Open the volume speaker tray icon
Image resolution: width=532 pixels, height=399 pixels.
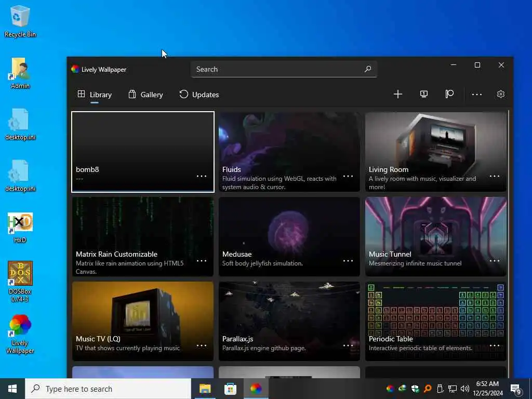click(x=465, y=389)
